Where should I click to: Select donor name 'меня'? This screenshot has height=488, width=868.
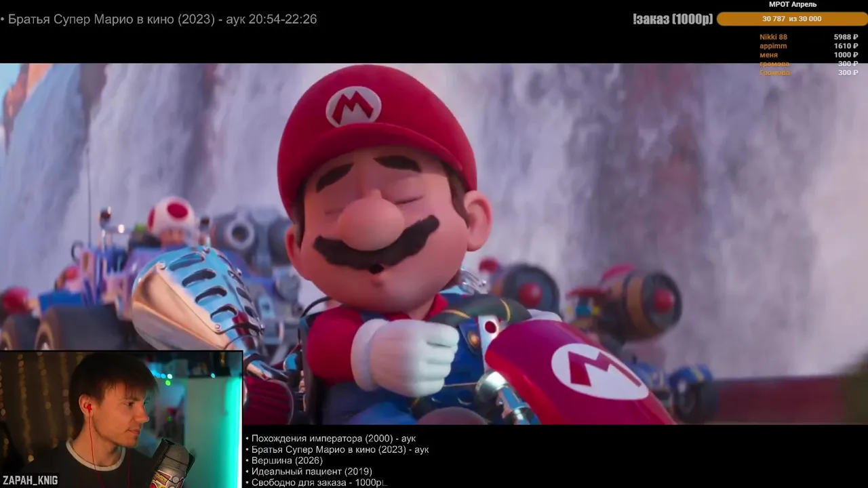coord(768,55)
